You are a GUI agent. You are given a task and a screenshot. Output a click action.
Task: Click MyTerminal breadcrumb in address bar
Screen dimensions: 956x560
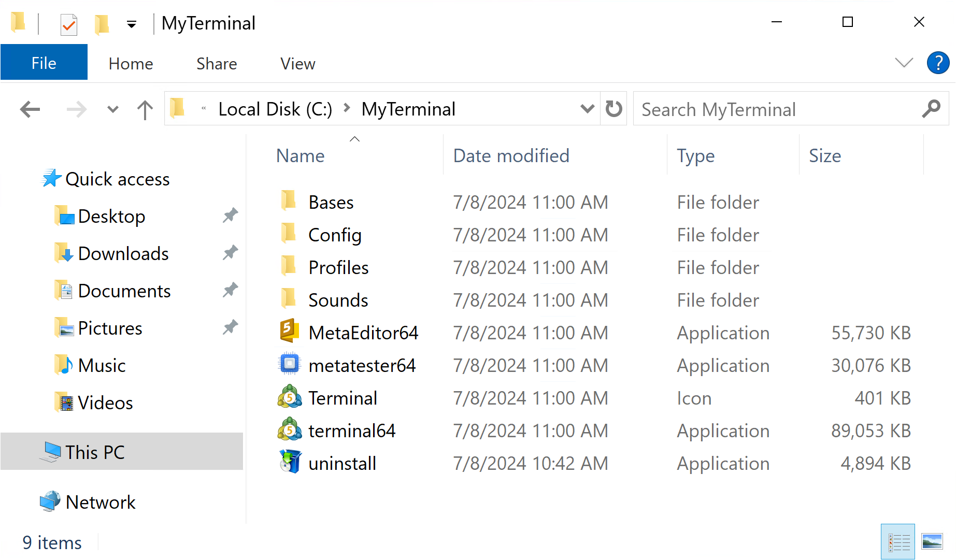pyautogui.click(x=408, y=109)
